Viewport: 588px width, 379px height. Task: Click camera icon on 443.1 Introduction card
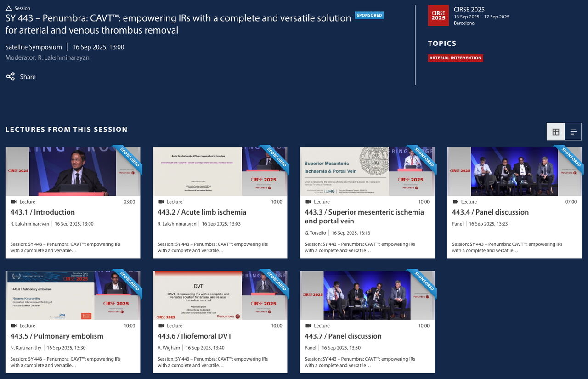[14, 202]
